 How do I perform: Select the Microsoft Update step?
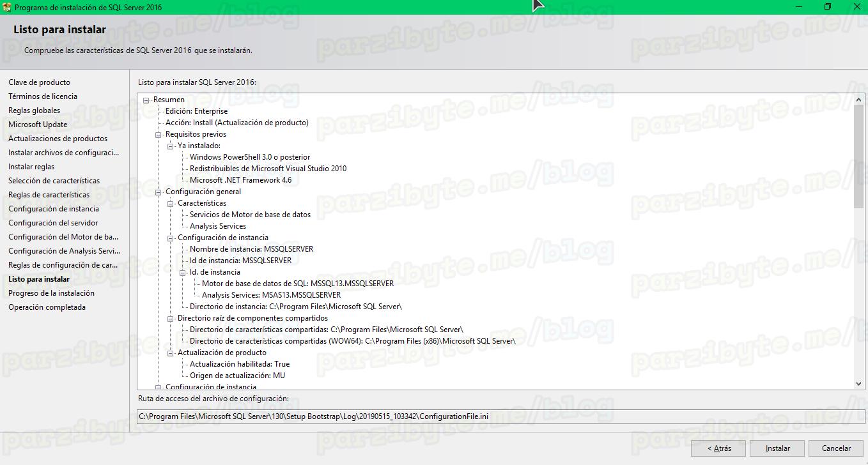(x=38, y=125)
